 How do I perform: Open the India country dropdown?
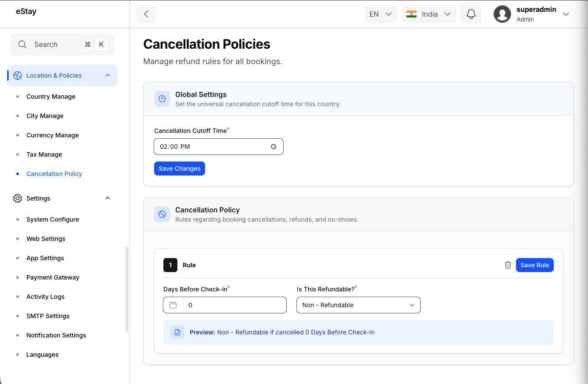(x=429, y=14)
